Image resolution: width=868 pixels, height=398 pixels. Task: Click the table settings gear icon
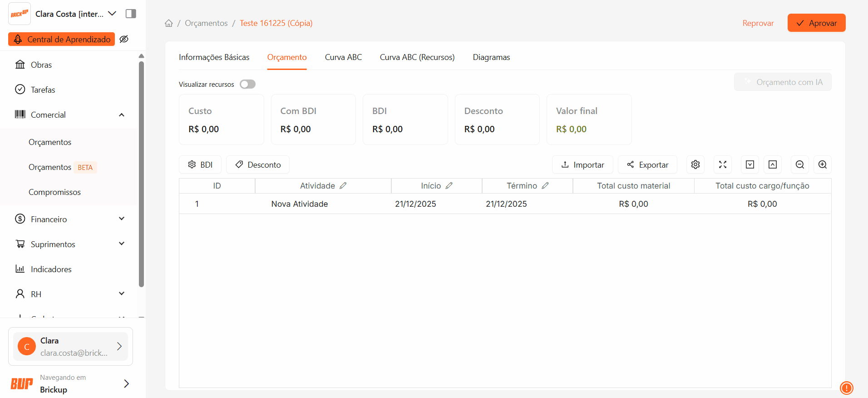pos(695,164)
